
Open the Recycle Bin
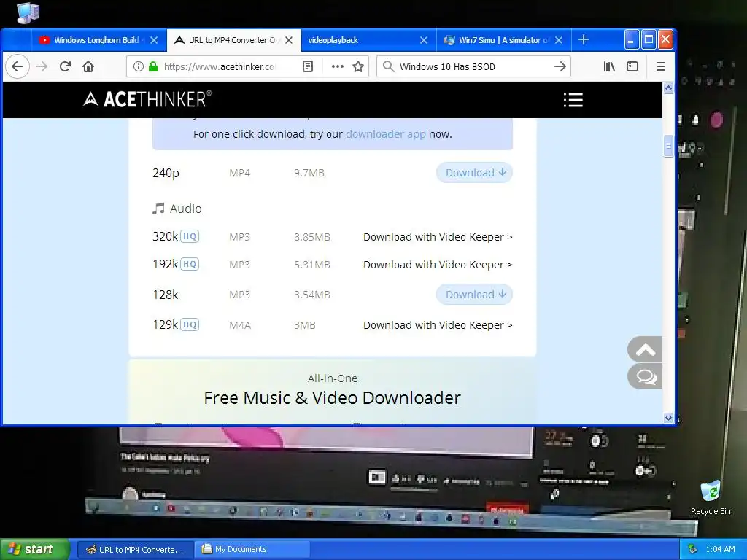pos(711,497)
